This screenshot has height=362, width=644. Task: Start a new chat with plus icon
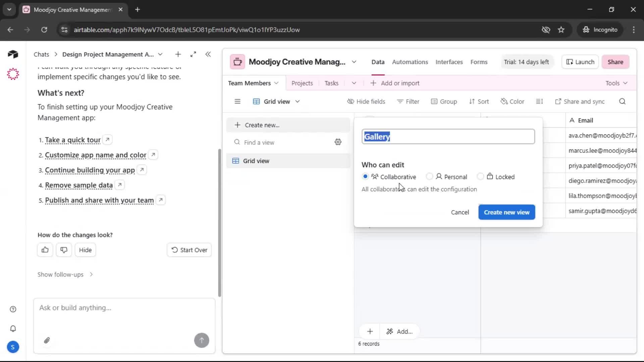click(x=178, y=54)
